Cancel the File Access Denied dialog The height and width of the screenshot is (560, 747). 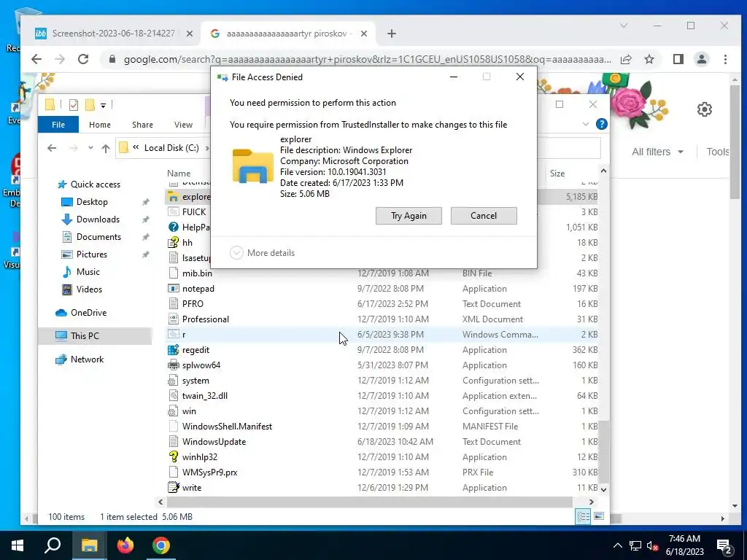[484, 216]
